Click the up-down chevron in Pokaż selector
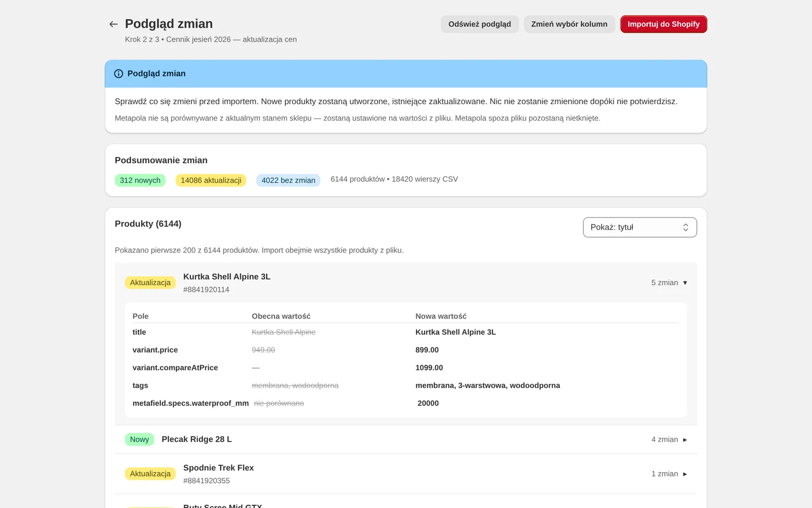The width and height of the screenshot is (812, 508). 686,227
